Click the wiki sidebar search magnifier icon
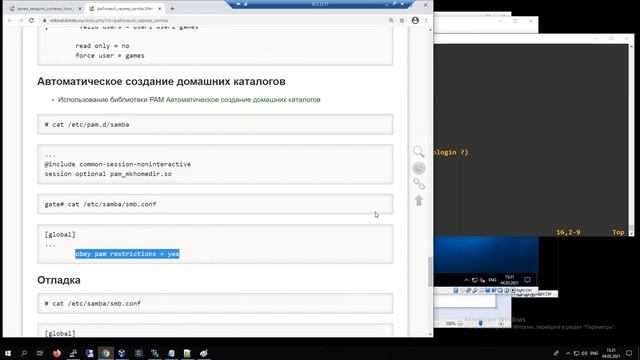Viewport: 640px width, 360px height. pos(419,152)
